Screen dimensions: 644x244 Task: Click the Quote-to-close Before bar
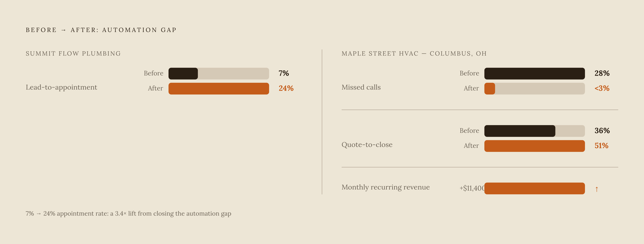click(x=535, y=131)
